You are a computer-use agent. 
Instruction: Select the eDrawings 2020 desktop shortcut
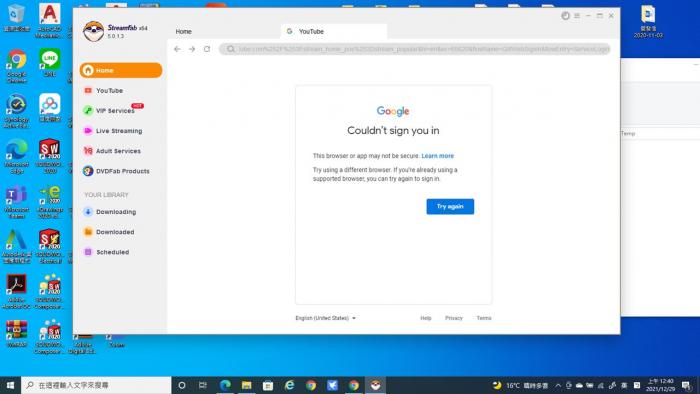pos(50,202)
